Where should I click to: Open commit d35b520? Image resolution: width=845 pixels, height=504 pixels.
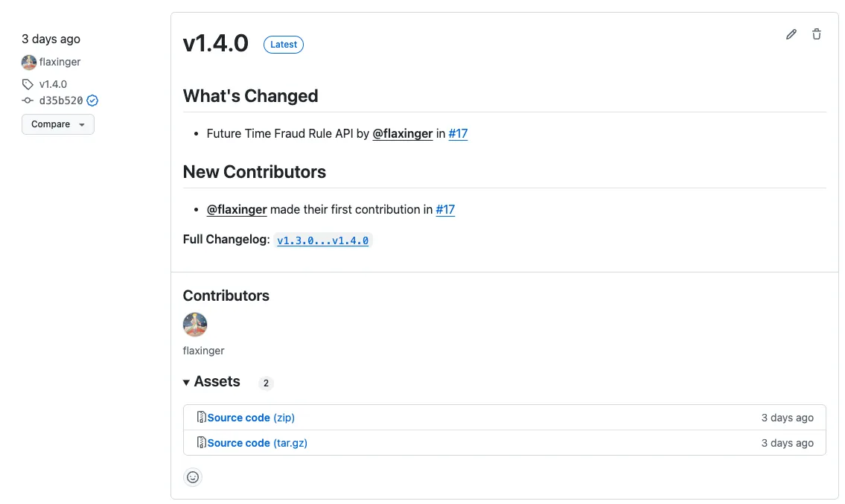pyautogui.click(x=61, y=101)
